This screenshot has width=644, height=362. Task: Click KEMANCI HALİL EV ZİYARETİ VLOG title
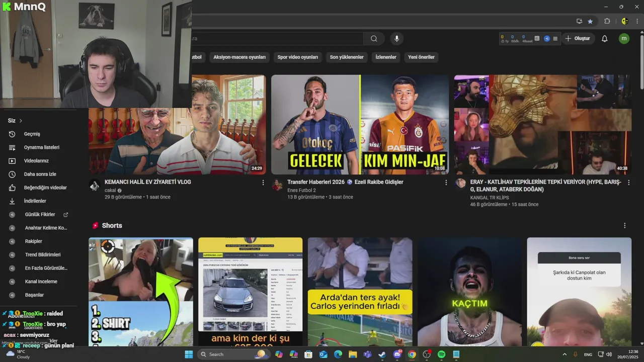click(x=148, y=182)
